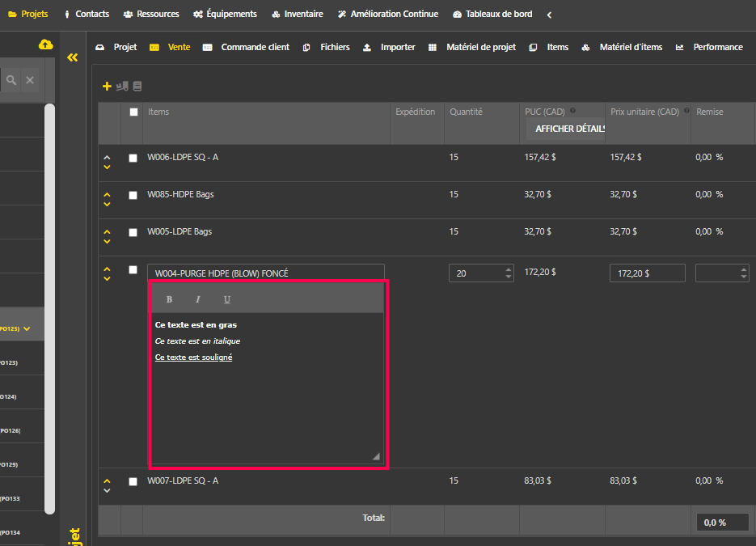
Task: Click the AFFICHER DÉTAILS button
Action: (565, 129)
